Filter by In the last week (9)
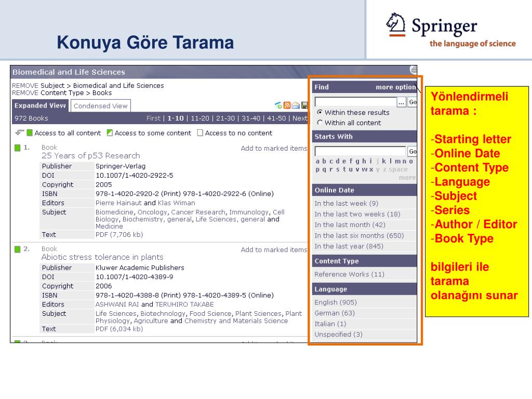The width and height of the screenshot is (532, 399). click(346, 203)
